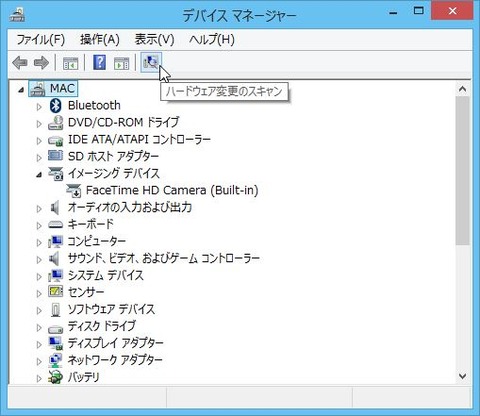Click the バッテリ category icon
Viewport: 480px width, 416px height.
click(x=55, y=377)
